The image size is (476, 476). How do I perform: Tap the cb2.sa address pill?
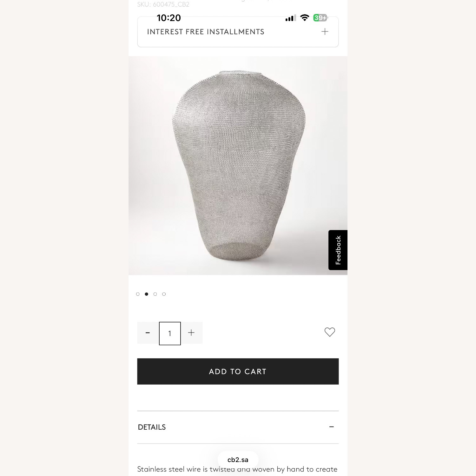(x=238, y=460)
